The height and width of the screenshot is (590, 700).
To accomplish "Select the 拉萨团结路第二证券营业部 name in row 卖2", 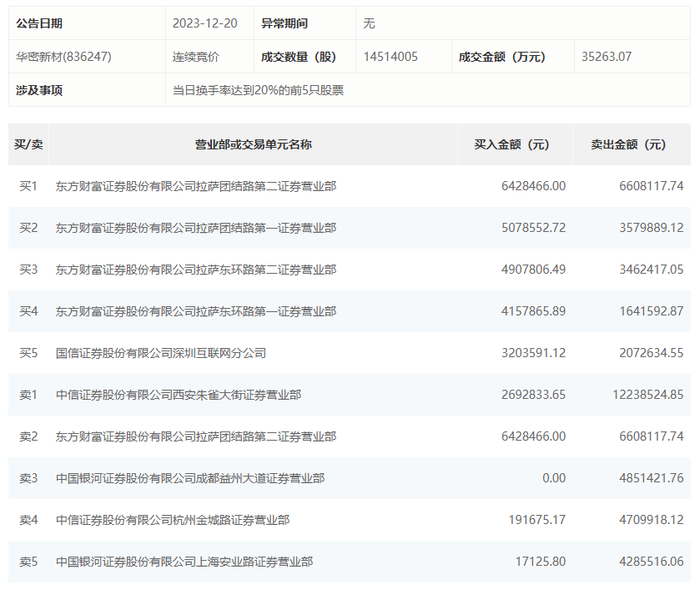I will pyautogui.click(x=196, y=436).
